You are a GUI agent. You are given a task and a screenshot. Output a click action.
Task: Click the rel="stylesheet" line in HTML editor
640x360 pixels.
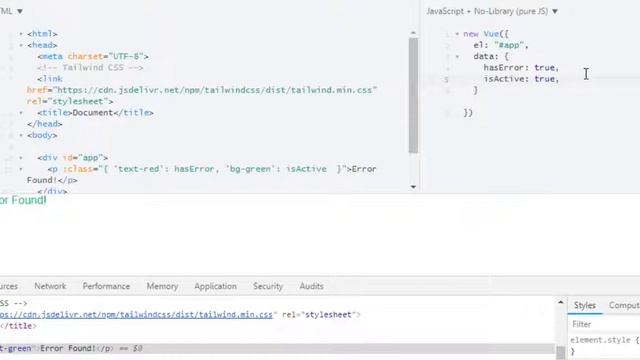click(70, 101)
